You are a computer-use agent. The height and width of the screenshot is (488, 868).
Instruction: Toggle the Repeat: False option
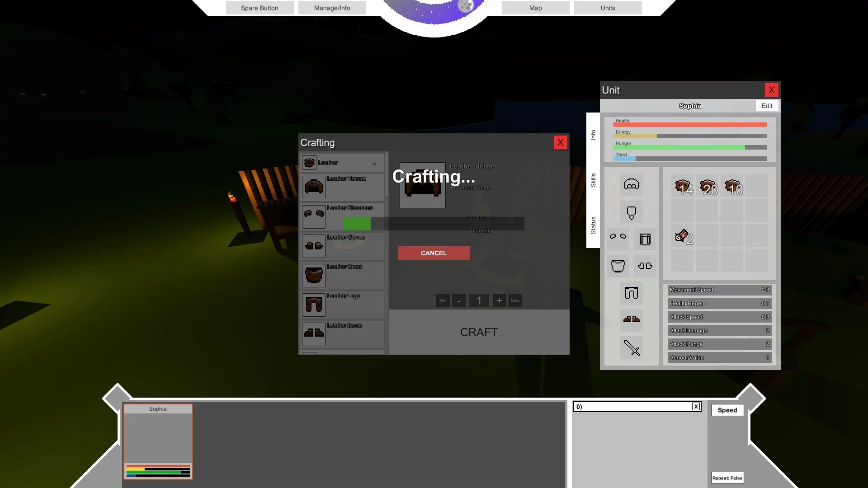[727, 478]
